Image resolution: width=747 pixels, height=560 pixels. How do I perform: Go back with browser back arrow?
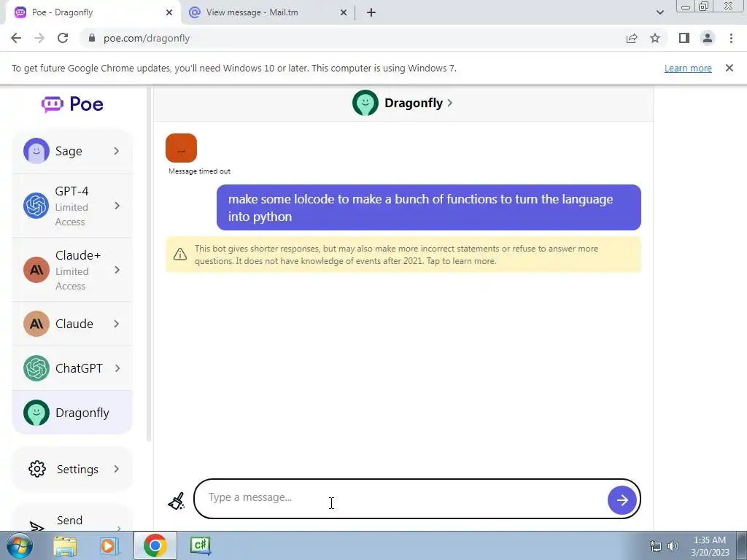pyautogui.click(x=16, y=38)
